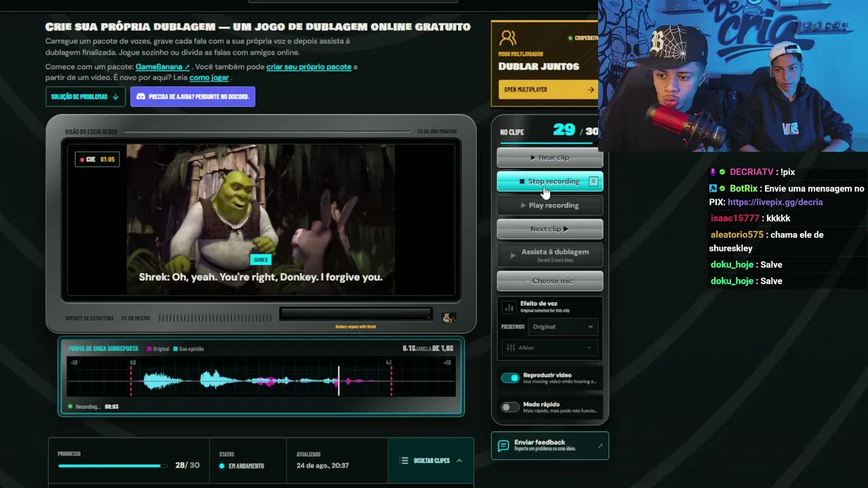Screen dimensions: 868x488
Task: Expand the Afinar tuning dropdown
Action: 549,348
